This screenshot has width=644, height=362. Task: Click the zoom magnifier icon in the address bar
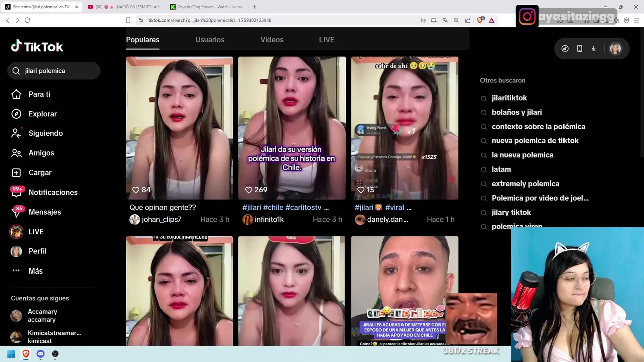[456, 20]
